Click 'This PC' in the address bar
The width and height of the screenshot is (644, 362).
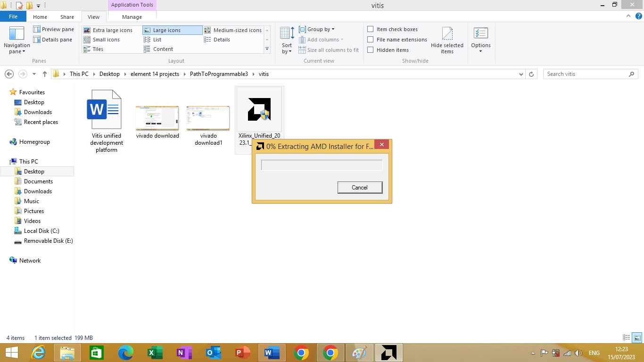click(x=79, y=74)
